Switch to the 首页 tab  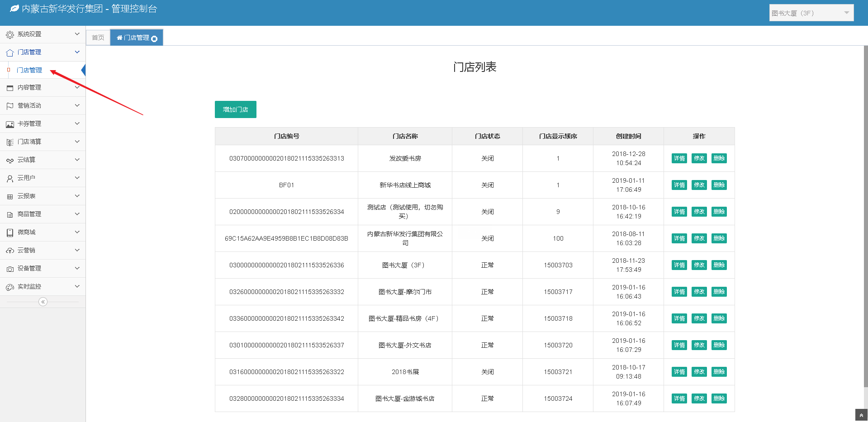[98, 38]
